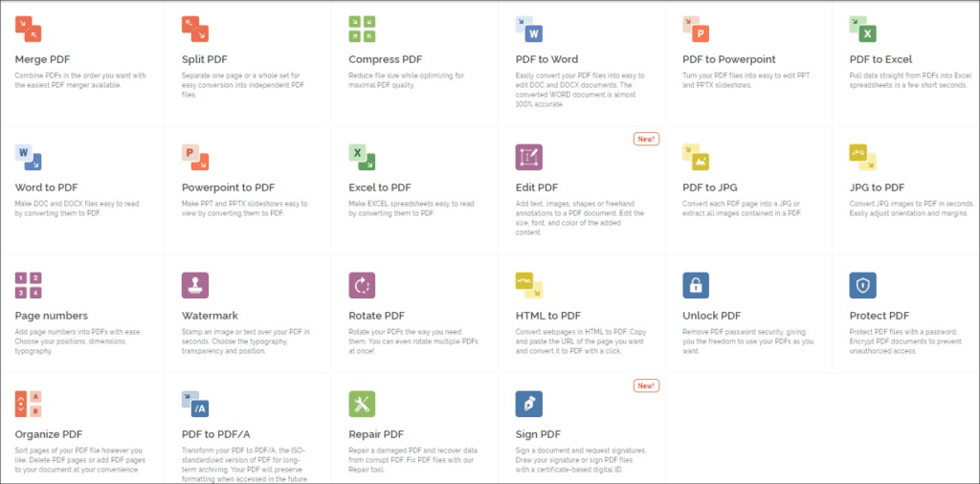Select the Split PDF tool icon

coord(195,29)
